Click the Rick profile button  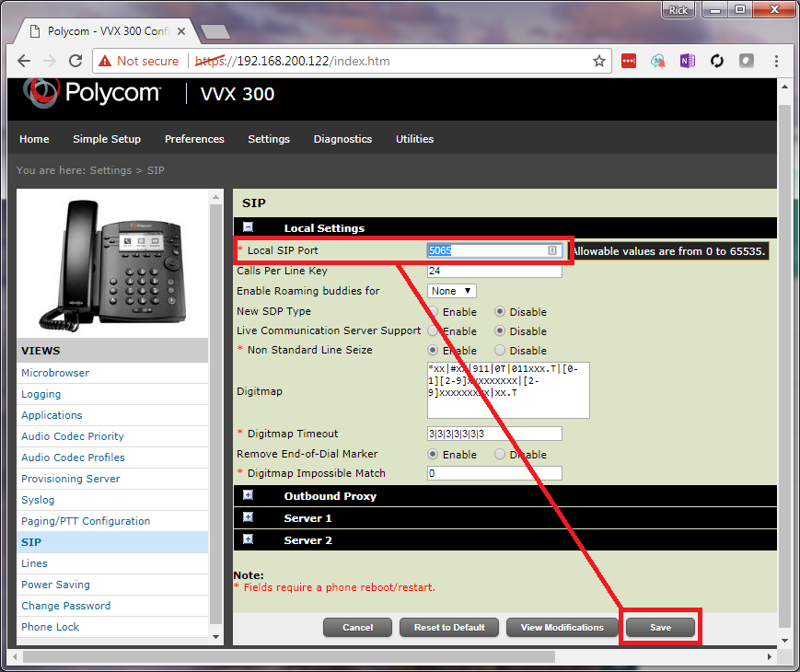coord(678,10)
